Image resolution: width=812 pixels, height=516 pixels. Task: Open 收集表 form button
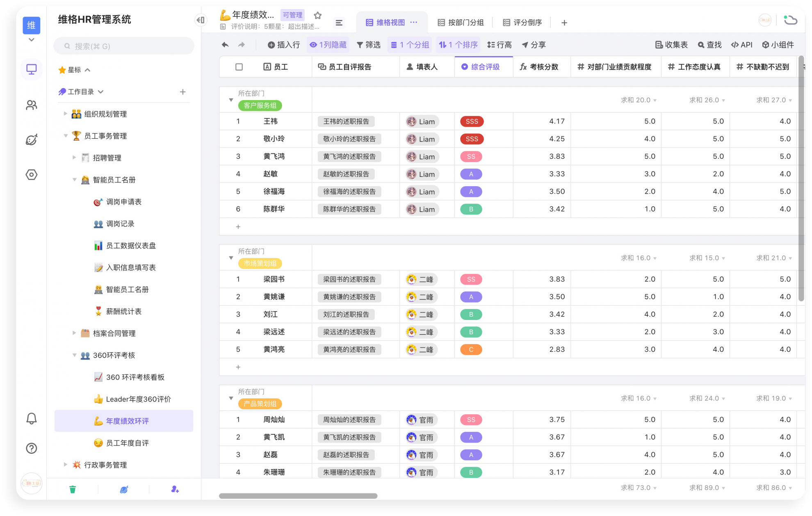[x=671, y=45]
